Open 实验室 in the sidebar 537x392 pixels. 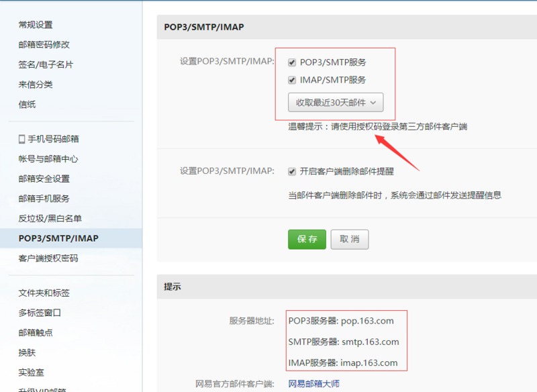pos(31,373)
